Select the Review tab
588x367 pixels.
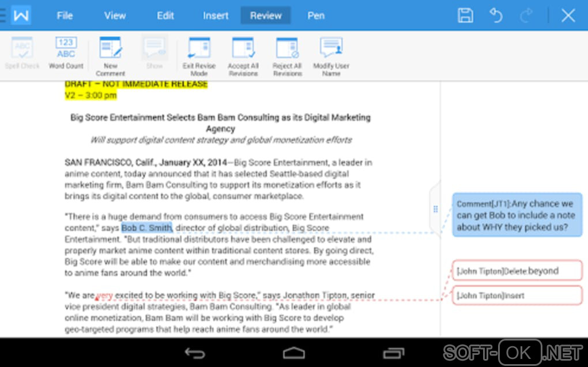pyautogui.click(x=266, y=16)
